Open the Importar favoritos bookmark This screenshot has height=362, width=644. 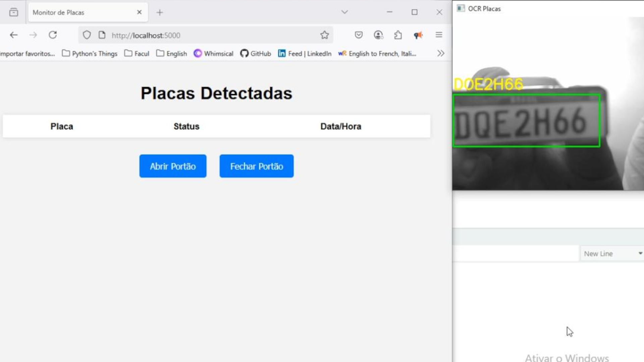pos(28,54)
